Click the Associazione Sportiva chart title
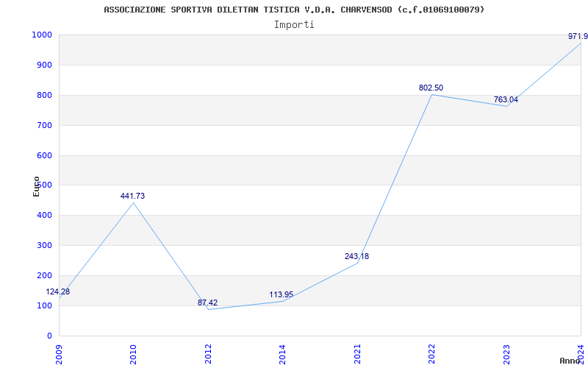Image resolution: width=588 pixels, height=368 pixels. 294,10
